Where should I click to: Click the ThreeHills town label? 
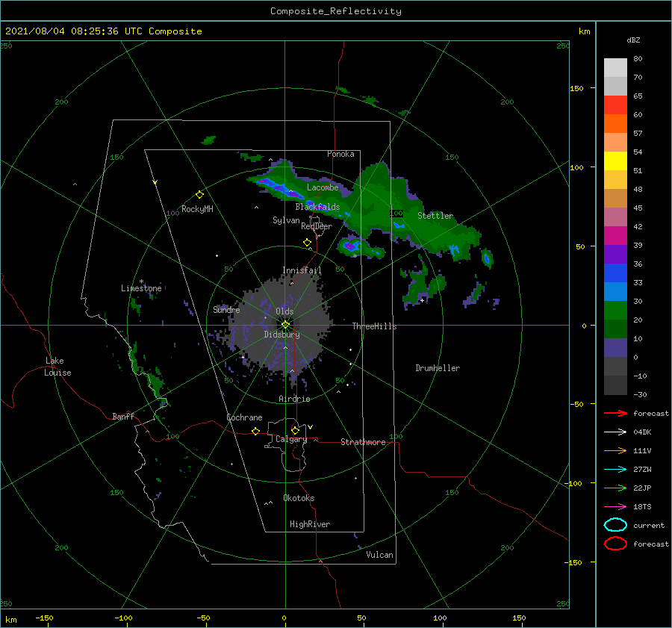375,326
